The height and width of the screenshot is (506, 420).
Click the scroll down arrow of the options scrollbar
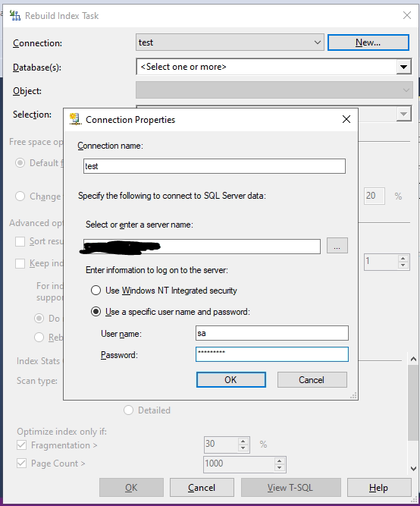(413, 469)
